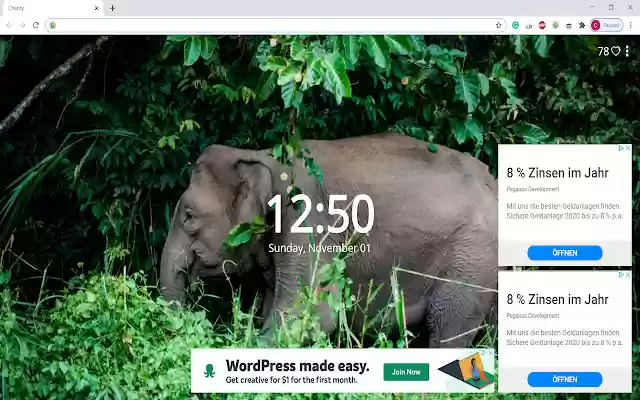Image resolution: width=640 pixels, height=400 pixels.
Task: Click the 78 hearts counter
Action: pyautogui.click(x=603, y=51)
